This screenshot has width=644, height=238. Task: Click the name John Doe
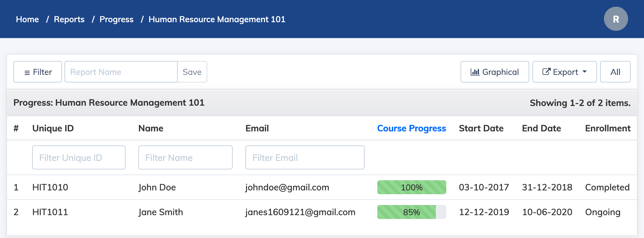click(157, 187)
